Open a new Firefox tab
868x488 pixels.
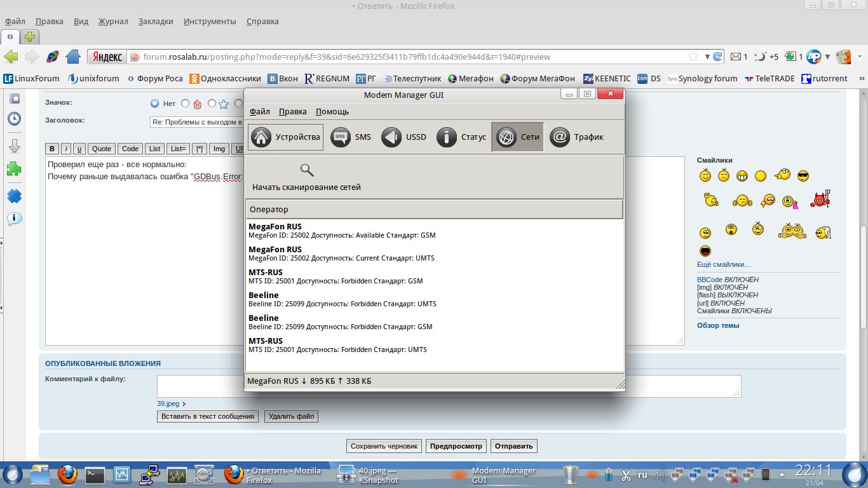[x=31, y=36]
